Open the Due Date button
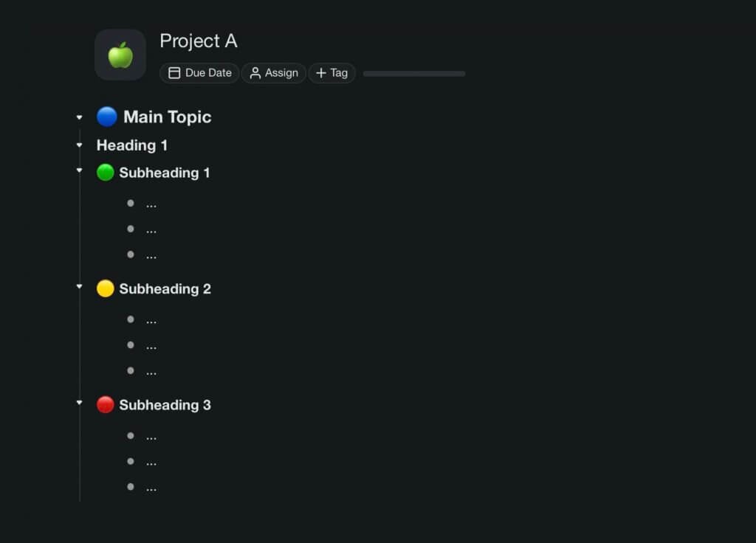This screenshot has height=543, width=756. pos(199,72)
